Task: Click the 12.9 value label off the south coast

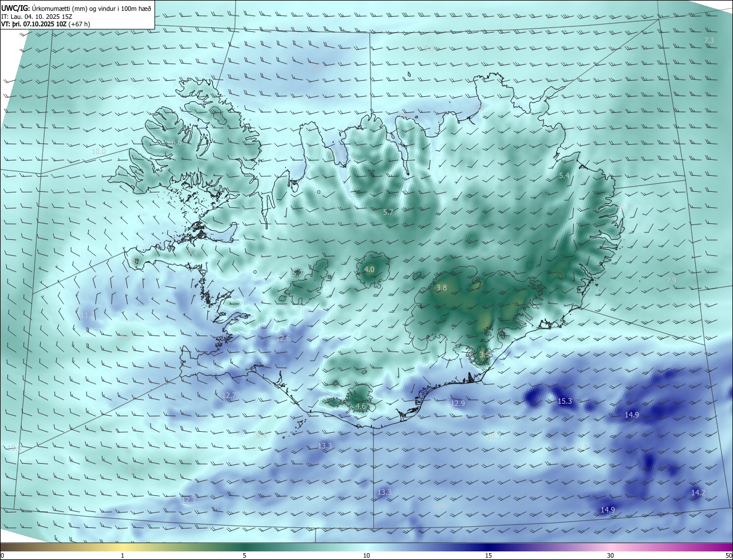Action: click(458, 404)
